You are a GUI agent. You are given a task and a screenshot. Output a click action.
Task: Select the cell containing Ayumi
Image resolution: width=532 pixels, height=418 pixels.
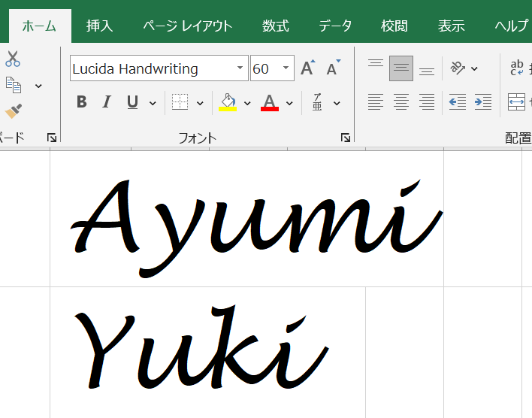246,219
